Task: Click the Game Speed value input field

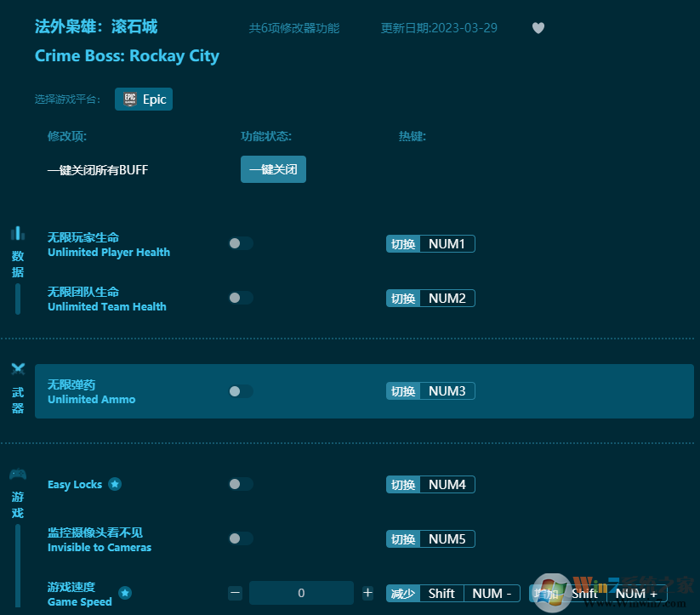Action: click(x=301, y=593)
